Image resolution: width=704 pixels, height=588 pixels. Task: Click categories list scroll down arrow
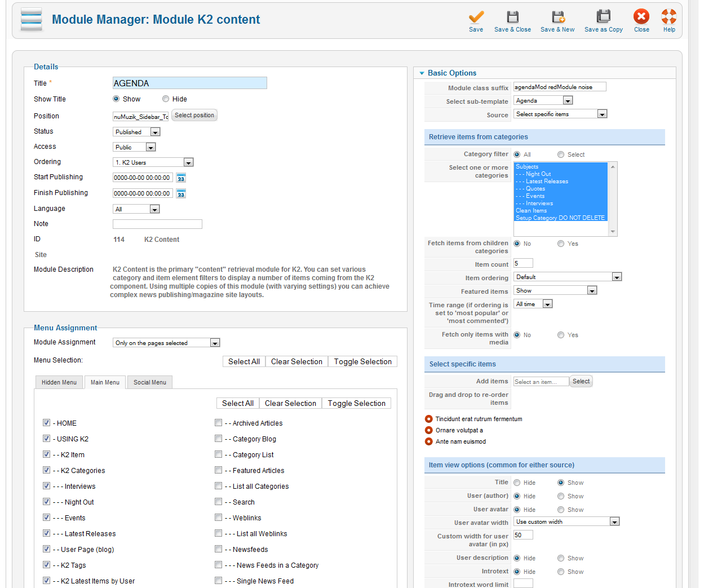[x=613, y=231]
